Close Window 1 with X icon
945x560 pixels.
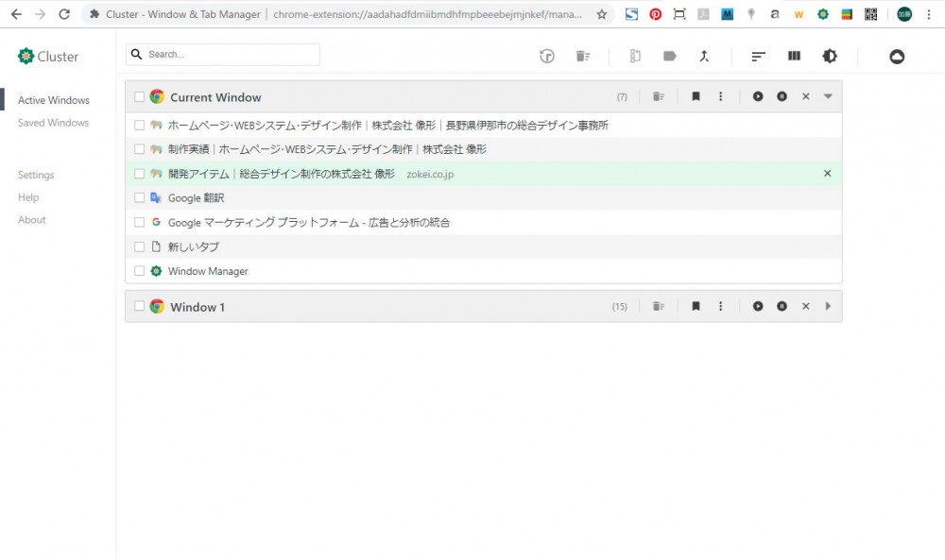(806, 307)
